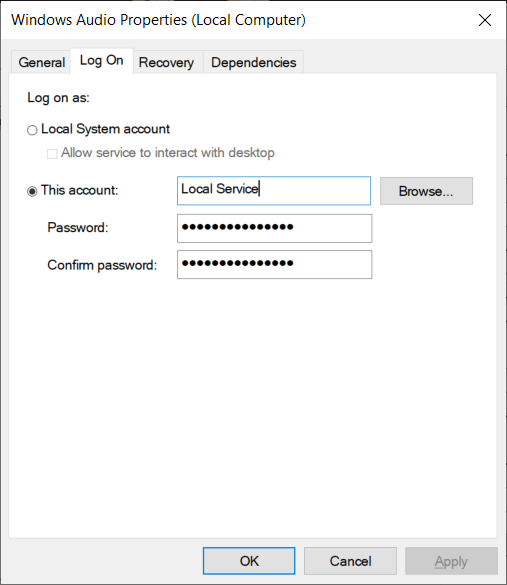This screenshot has width=507, height=585.
Task: Click the Confirm password: label text
Action: pos(102,265)
